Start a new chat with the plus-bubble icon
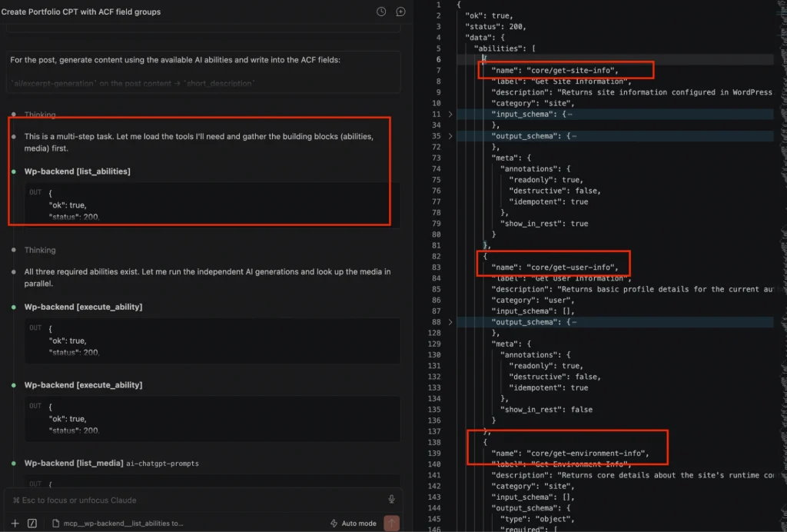The width and height of the screenshot is (787, 532). (x=400, y=12)
